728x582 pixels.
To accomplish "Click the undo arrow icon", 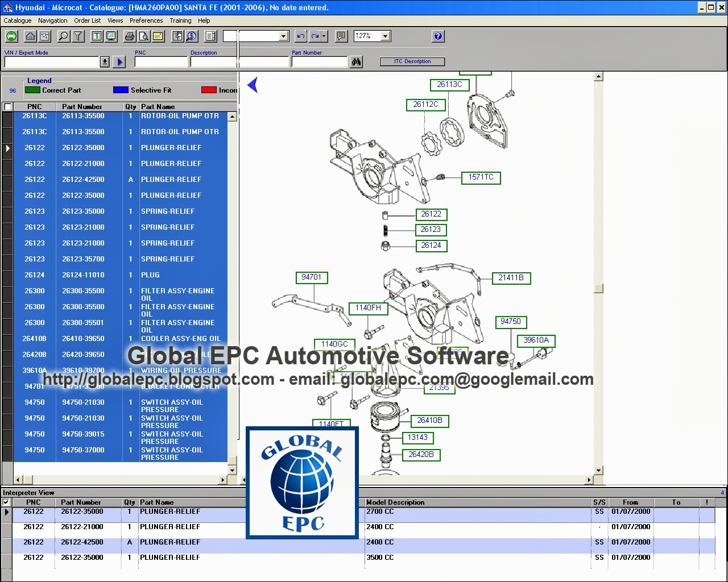I will tap(301, 36).
